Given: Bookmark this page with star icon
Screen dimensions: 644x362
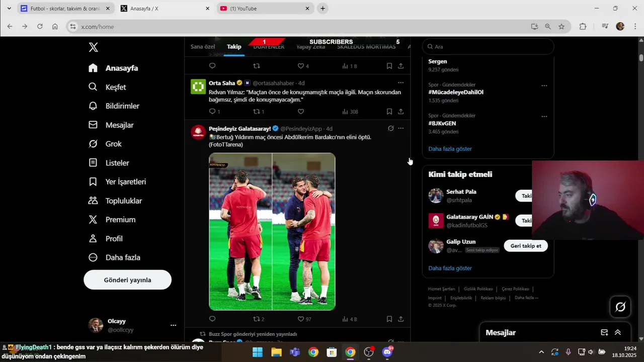Looking at the screenshot, I should [561, 27].
